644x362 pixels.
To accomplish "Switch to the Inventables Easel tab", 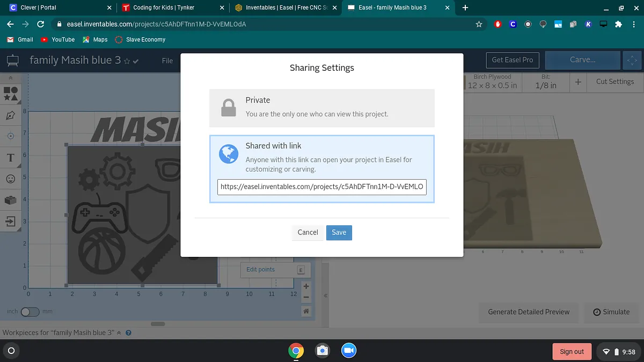I will coord(284,8).
